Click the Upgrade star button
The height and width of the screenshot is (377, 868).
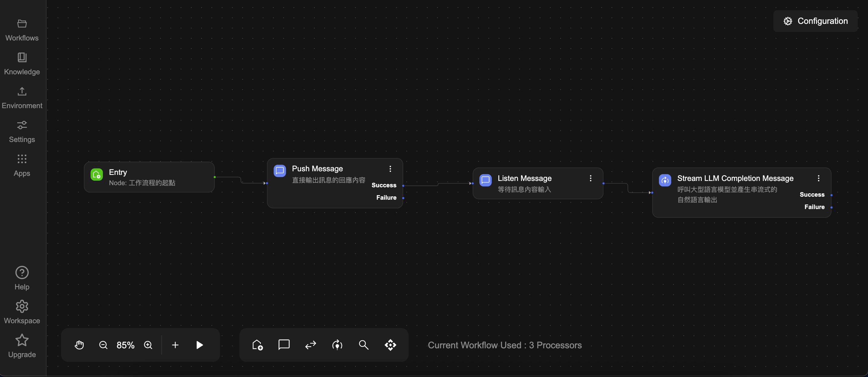[22, 346]
